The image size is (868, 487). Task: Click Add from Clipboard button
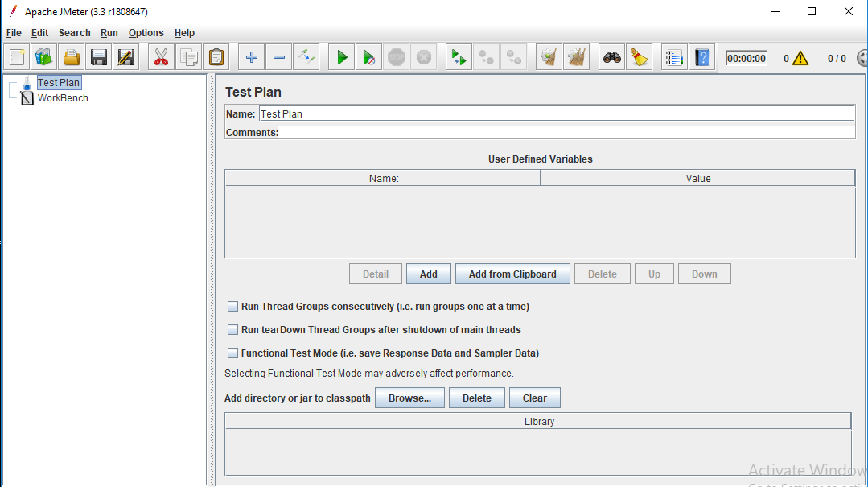(x=512, y=274)
